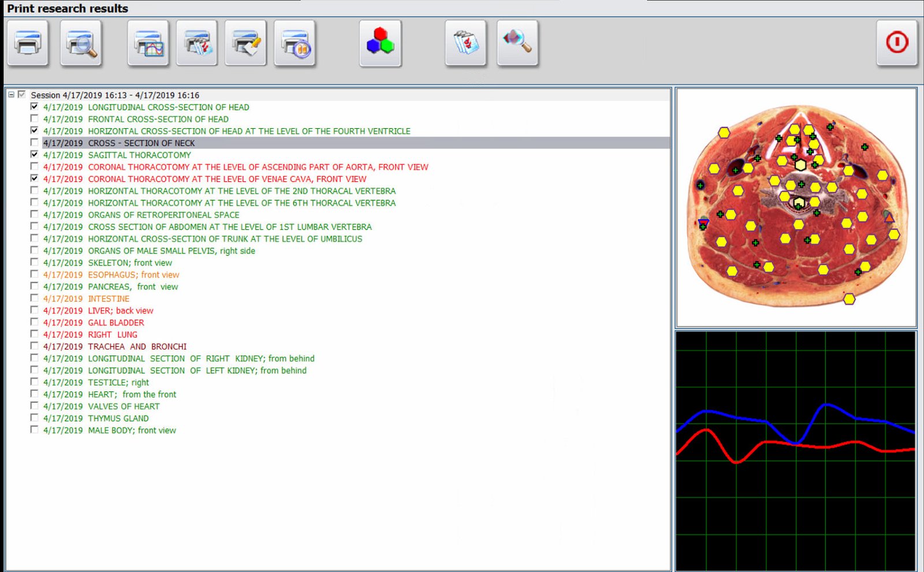Check the Cross-Section of Neck checkbox
Screen dimensions: 924x572
(34, 143)
